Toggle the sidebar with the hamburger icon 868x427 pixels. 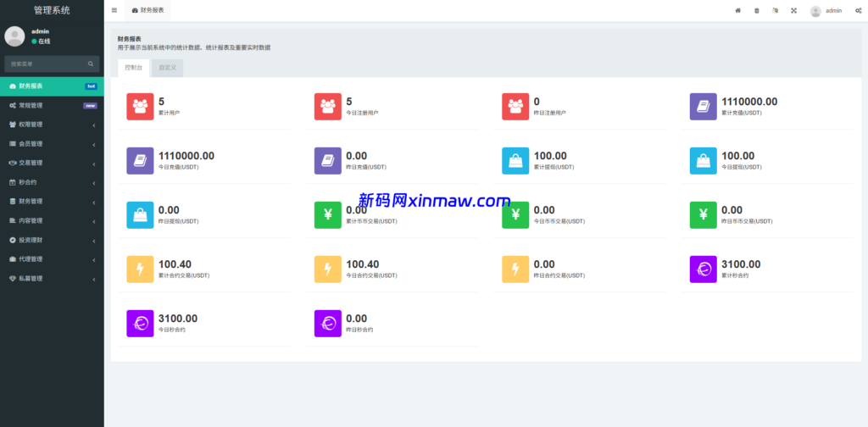[x=114, y=10]
